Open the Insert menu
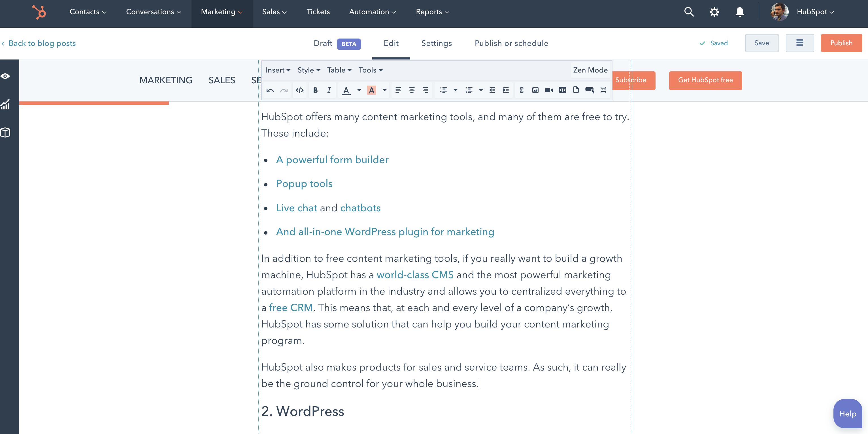This screenshot has width=868, height=434. (278, 70)
